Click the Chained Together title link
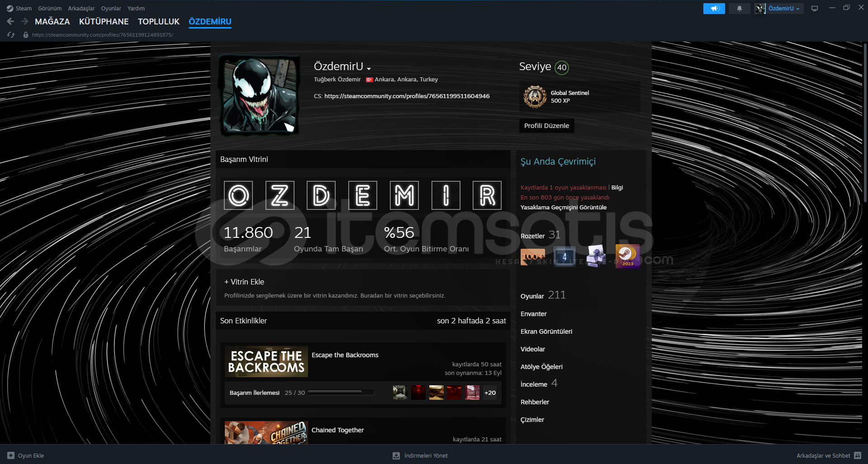The image size is (868, 464). pos(337,430)
